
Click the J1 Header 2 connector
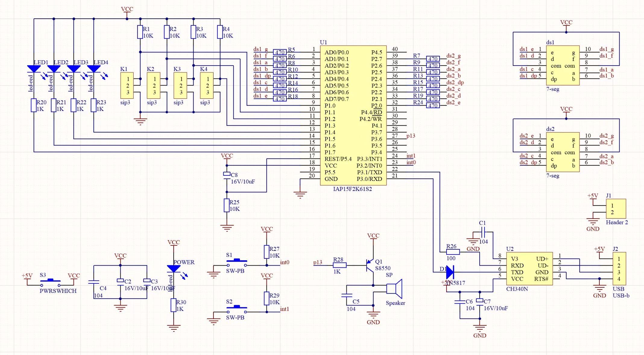point(616,209)
